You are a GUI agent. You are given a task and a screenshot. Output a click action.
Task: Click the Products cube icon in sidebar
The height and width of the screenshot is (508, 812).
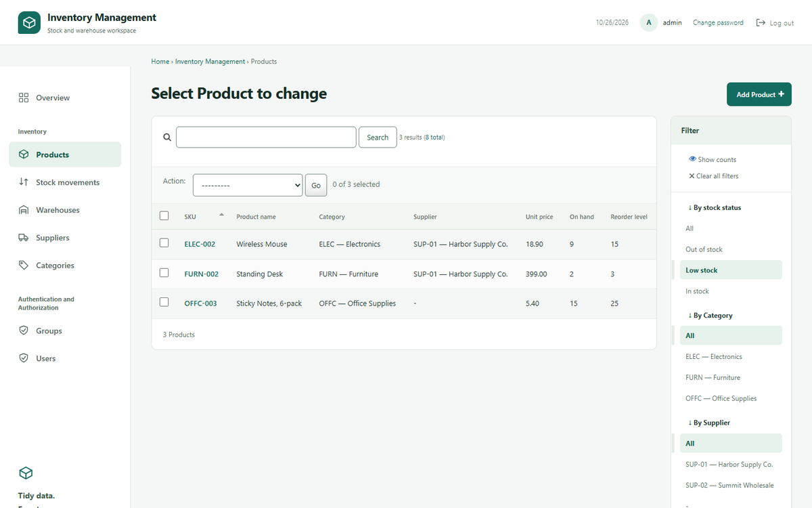pos(24,154)
